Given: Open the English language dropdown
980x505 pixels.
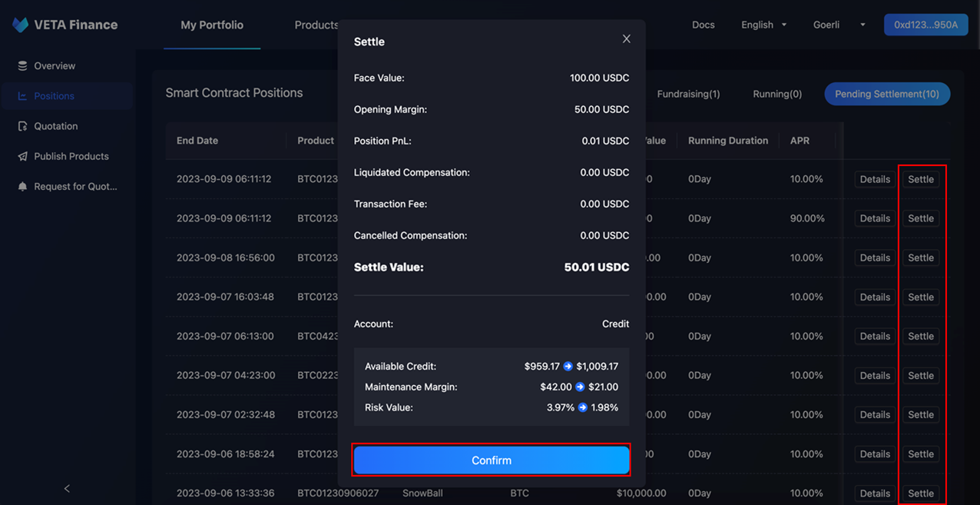Looking at the screenshot, I should tap(763, 25).
